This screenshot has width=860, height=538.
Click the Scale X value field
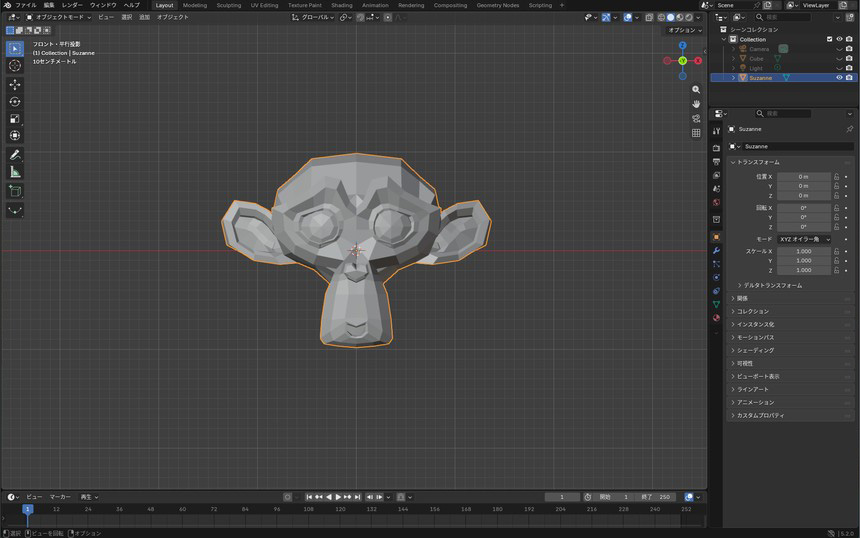tap(804, 251)
